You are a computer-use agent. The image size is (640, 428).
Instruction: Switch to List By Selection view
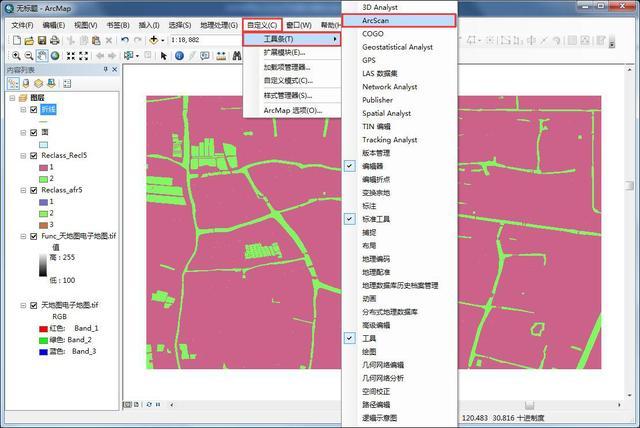pyautogui.click(x=51, y=84)
